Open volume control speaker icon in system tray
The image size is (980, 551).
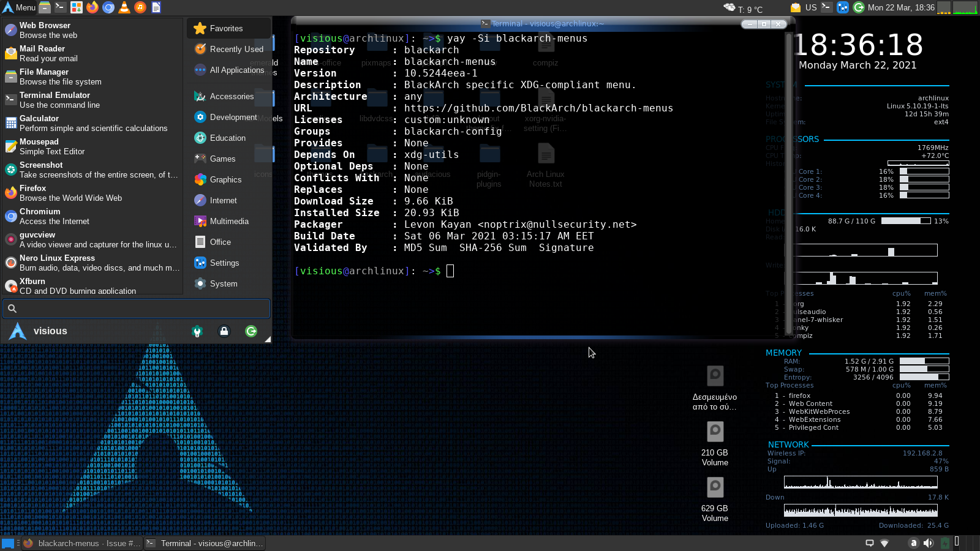(x=927, y=543)
